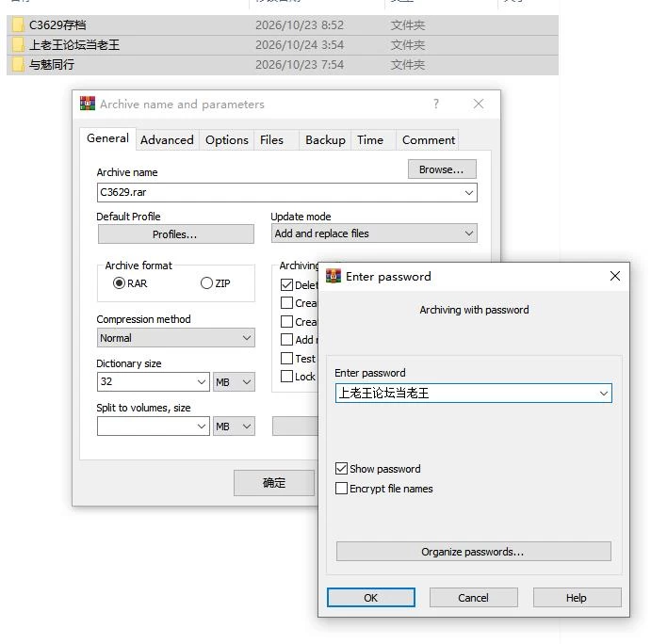
Task: Click the date 2026/10/23 8:52
Action: click(300, 24)
